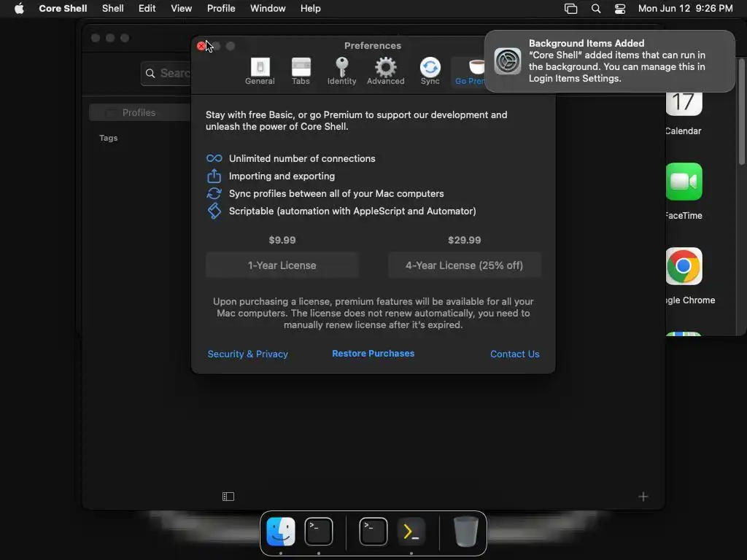747x560 pixels.
Task: Click the plus add button at bottom right
Action: [643, 497]
